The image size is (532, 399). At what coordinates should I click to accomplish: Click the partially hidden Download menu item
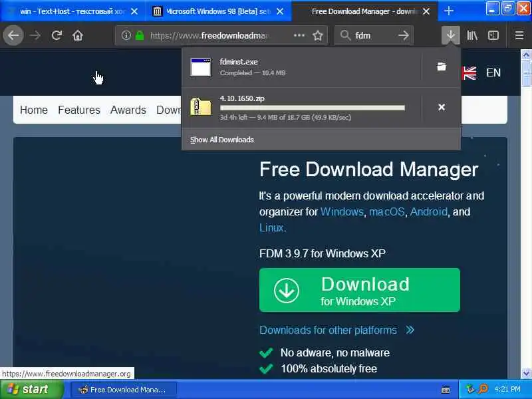pyautogui.click(x=169, y=110)
